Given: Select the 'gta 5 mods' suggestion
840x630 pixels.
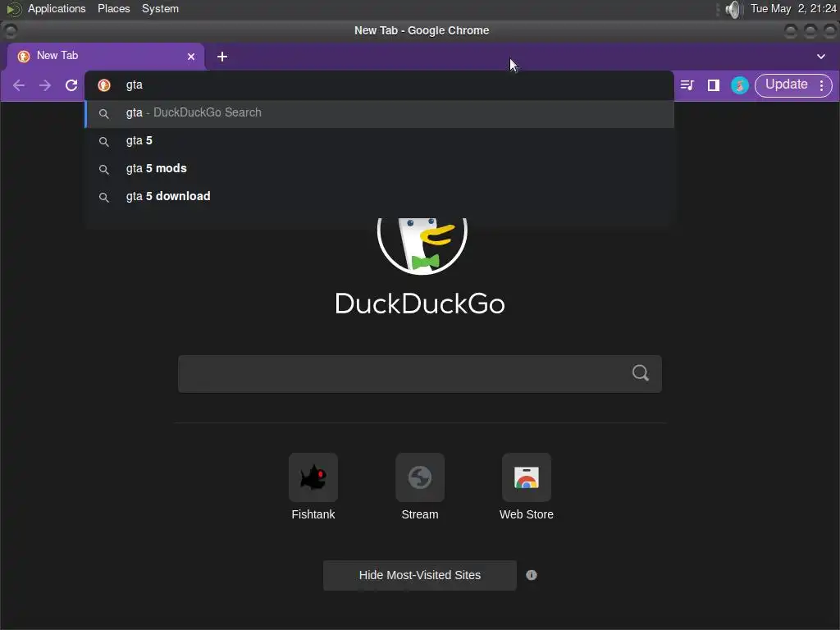Looking at the screenshot, I should pos(379,169).
